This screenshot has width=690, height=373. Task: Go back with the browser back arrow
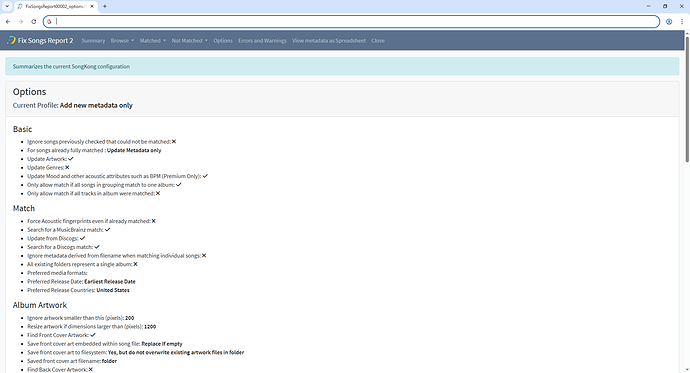pos(8,22)
